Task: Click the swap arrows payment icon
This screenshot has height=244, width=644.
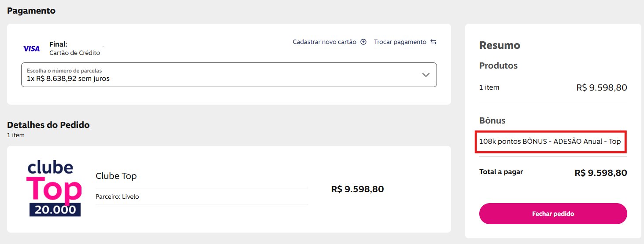Action: tap(433, 42)
